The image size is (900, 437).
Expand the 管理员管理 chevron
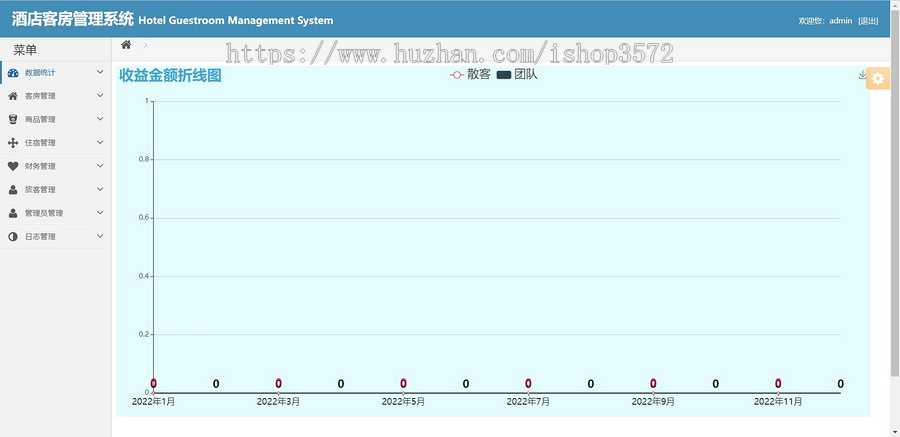tap(100, 212)
